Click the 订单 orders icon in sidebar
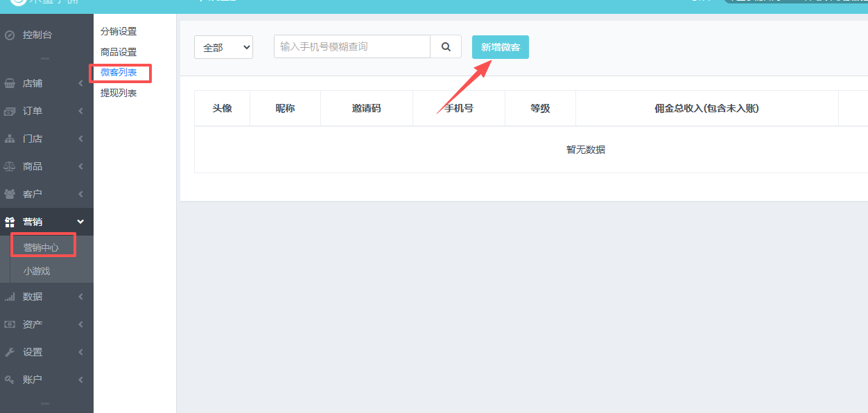Image resolution: width=868 pixels, height=413 pixels. [x=10, y=111]
